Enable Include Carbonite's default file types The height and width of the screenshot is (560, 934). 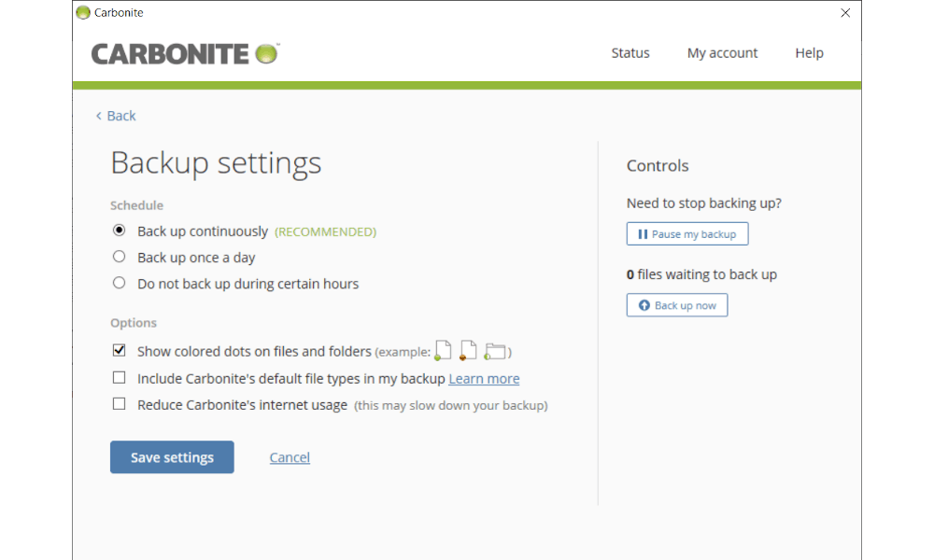pyautogui.click(x=119, y=378)
